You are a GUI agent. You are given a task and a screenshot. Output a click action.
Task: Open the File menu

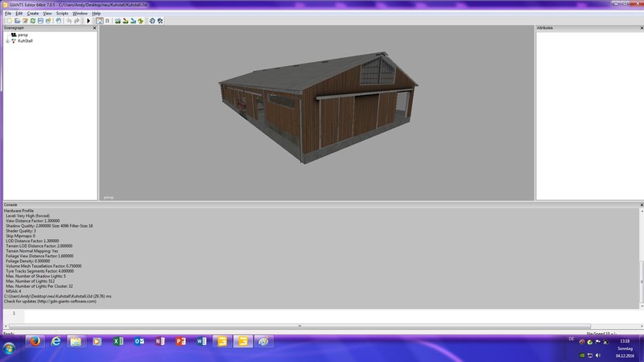(x=8, y=14)
